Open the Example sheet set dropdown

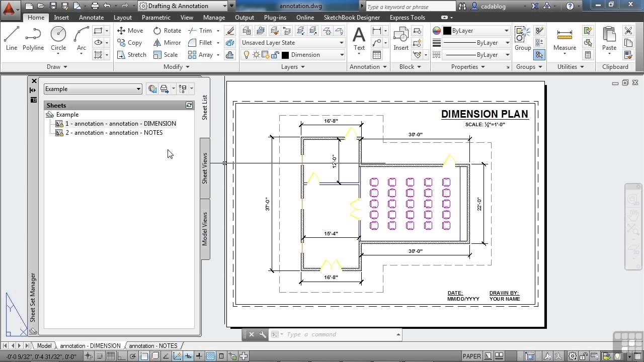(93, 89)
